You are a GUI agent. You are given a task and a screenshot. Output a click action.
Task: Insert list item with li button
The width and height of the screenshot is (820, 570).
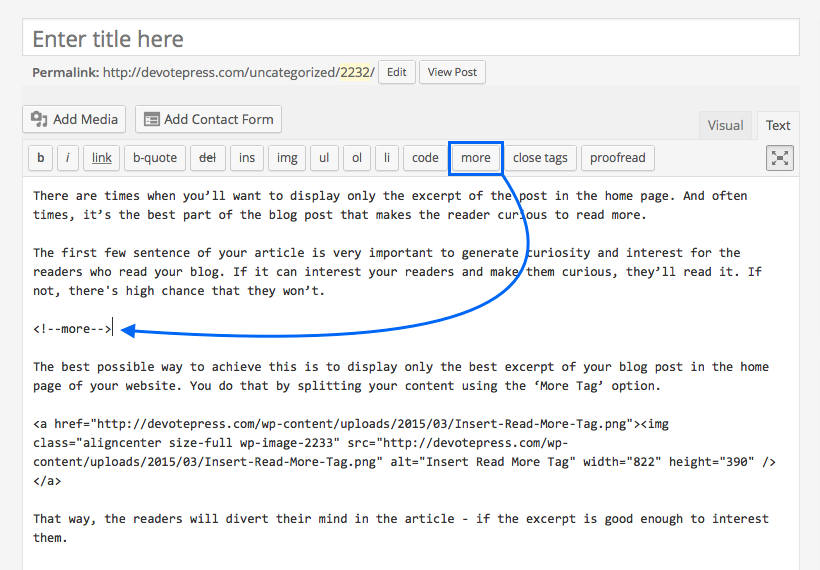(387, 158)
